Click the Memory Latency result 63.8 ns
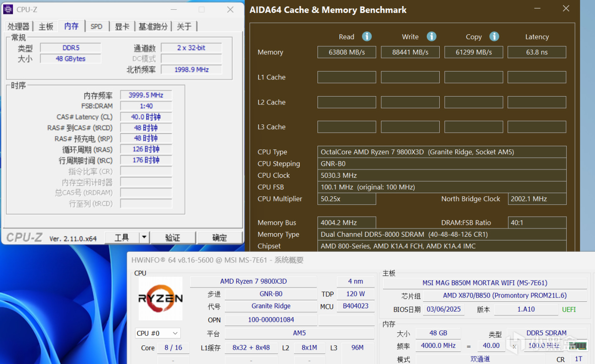 [x=537, y=52]
